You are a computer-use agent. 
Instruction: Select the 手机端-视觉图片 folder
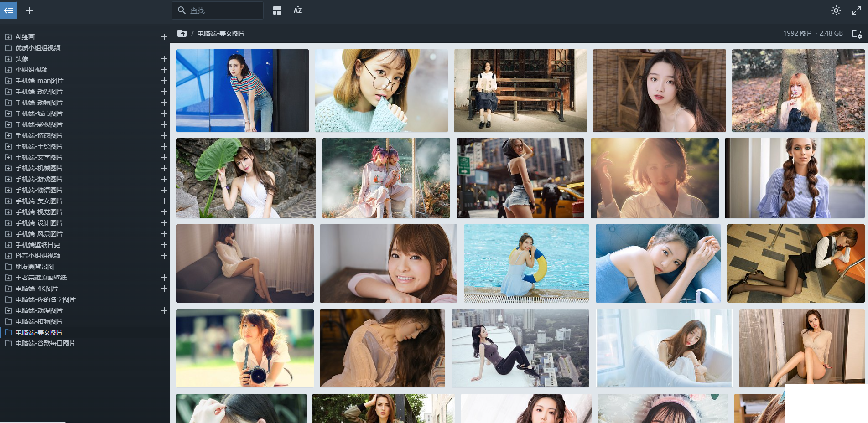click(x=39, y=212)
